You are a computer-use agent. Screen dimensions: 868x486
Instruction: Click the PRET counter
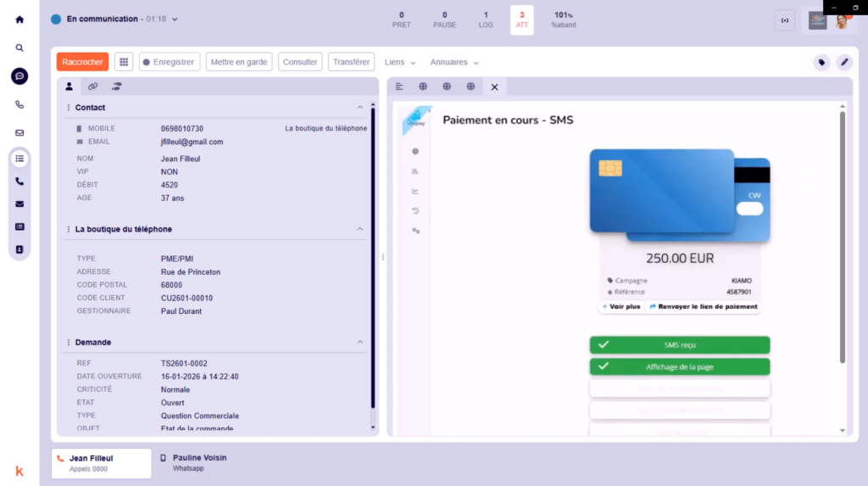tap(402, 20)
